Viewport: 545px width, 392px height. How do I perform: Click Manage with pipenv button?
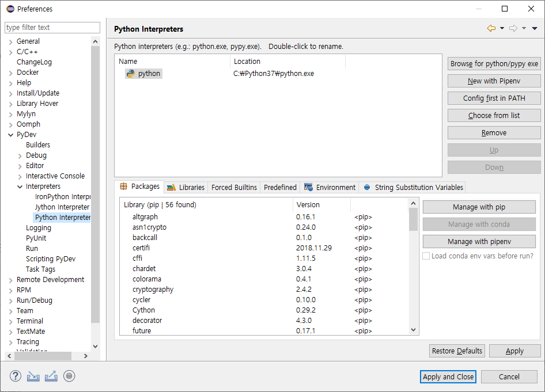coord(479,242)
